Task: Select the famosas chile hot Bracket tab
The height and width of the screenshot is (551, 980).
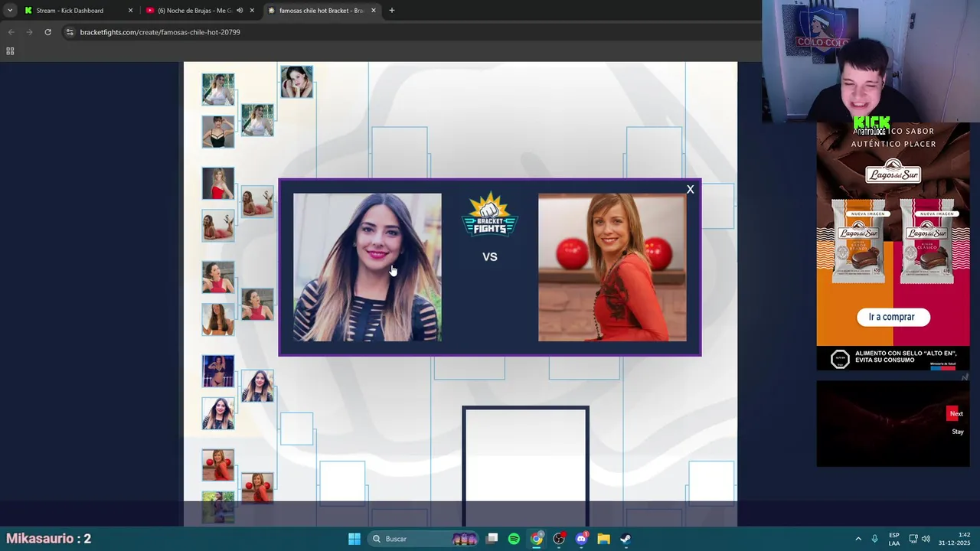Action: 320,11
